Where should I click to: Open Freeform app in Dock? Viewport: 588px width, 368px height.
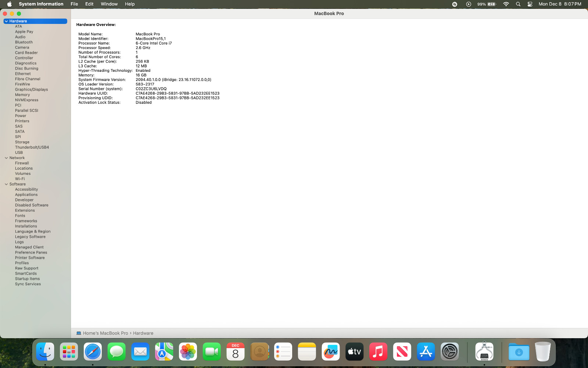pyautogui.click(x=330, y=352)
